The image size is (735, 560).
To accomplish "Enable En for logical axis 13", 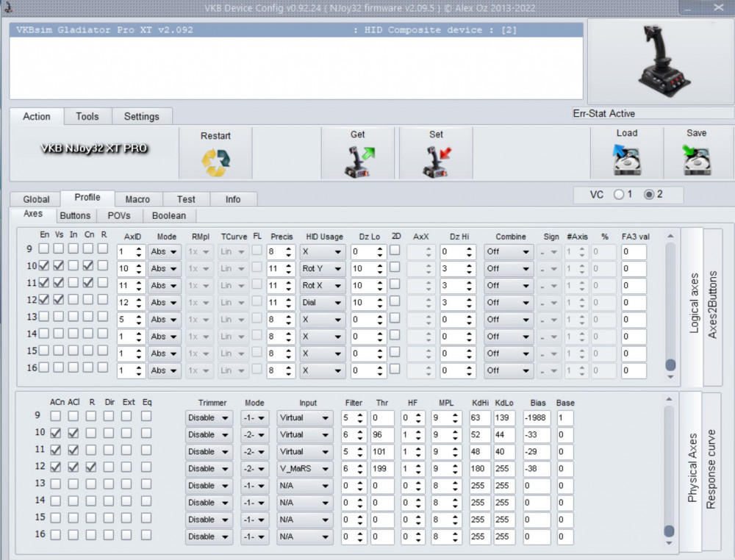I will click(x=43, y=316).
